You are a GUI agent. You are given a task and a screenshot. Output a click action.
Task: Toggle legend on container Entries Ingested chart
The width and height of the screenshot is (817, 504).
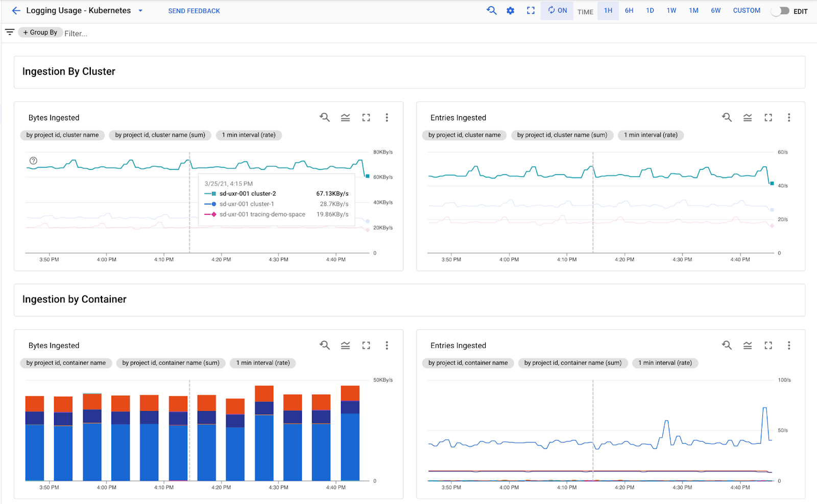click(748, 345)
